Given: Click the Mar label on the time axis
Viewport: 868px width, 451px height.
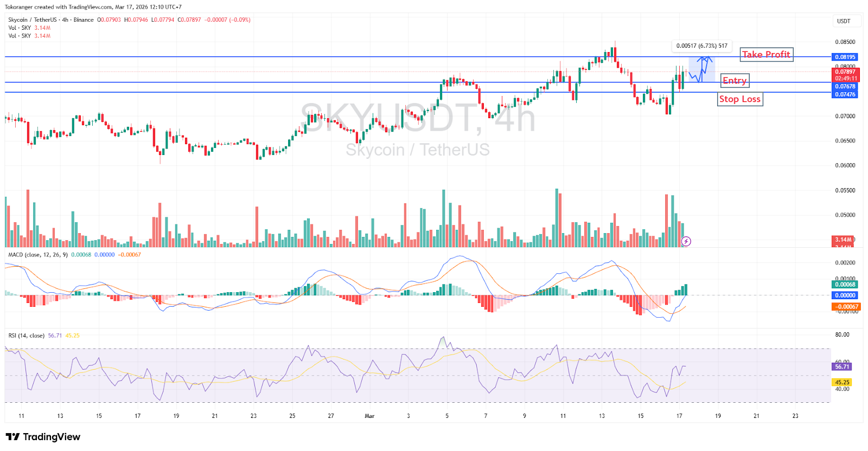Looking at the screenshot, I should pyautogui.click(x=369, y=416).
